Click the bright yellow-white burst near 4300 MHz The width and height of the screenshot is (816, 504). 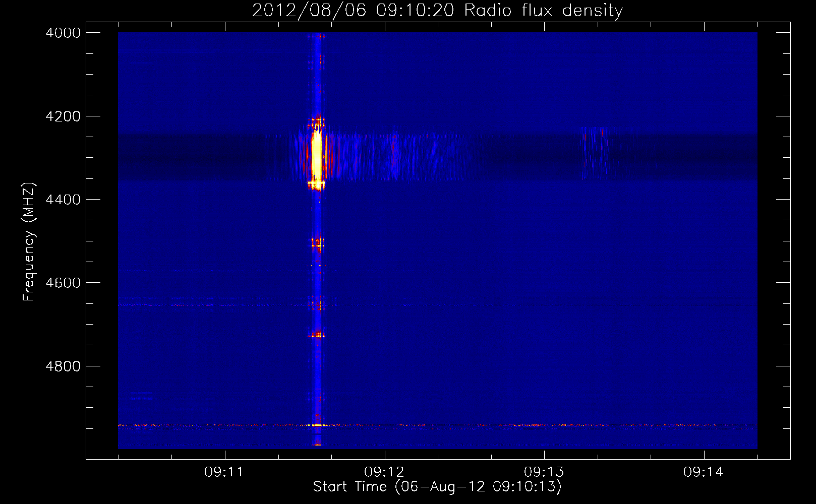317,157
